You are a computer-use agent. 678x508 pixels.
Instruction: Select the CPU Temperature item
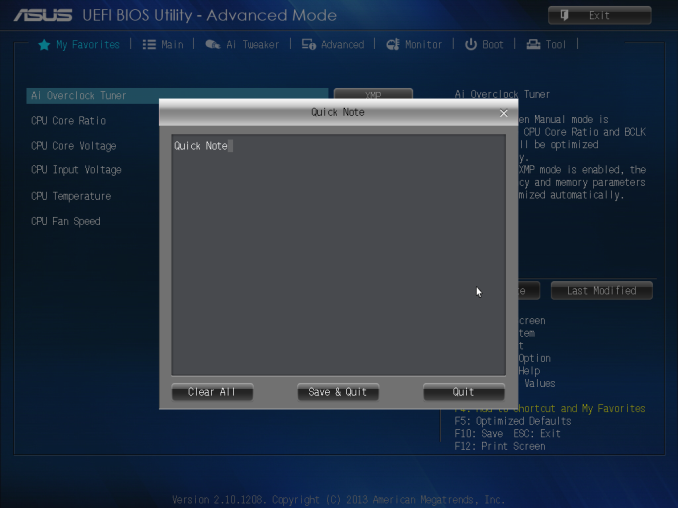tap(71, 196)
